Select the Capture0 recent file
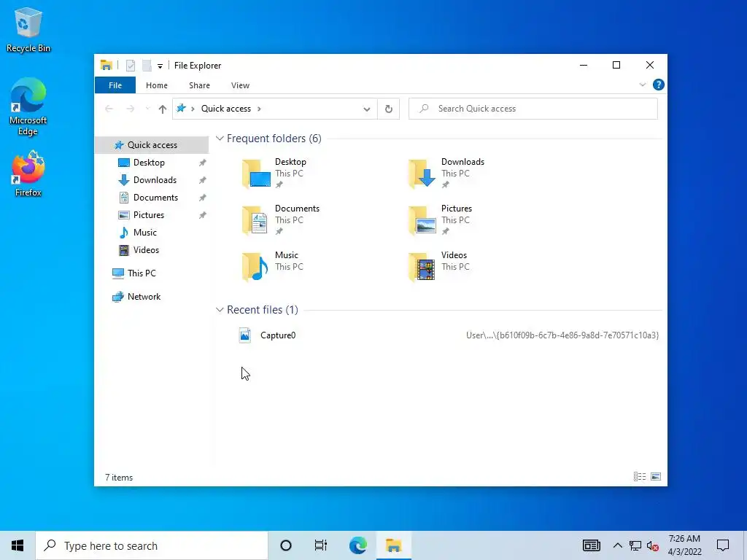The height and width of the screenshot is (560, 747). coord(278,335)
